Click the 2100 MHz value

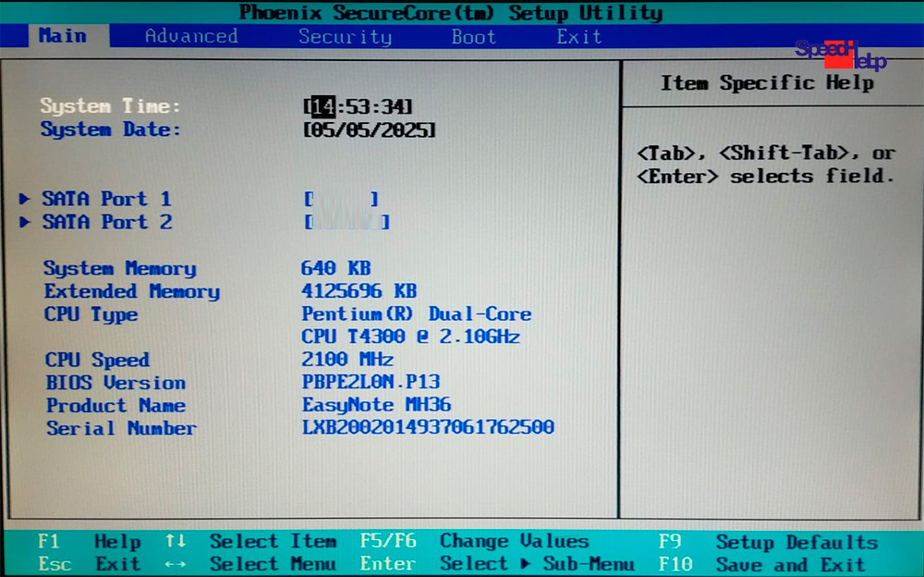click(347, 360)
